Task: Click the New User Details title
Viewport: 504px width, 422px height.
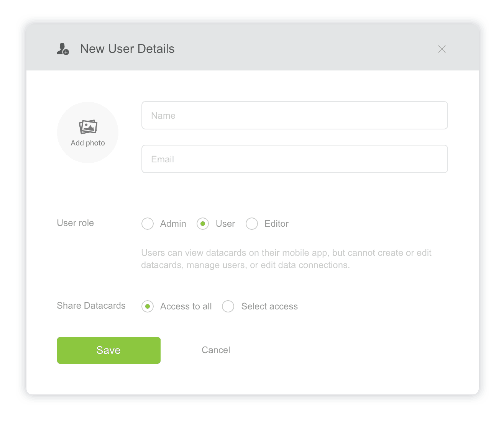Action: [x=127, y=49]
